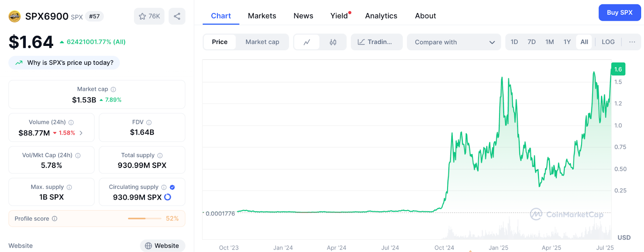Toggle LOG scale on chart
The height and width of the screenshot is (252, 644).
(608, 42)
